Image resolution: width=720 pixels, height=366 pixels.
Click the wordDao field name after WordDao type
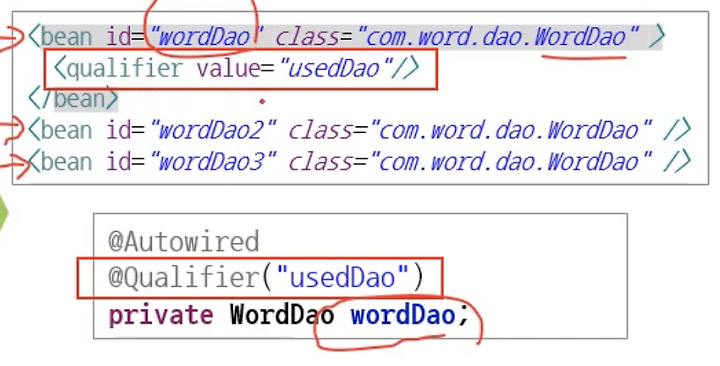403,315
